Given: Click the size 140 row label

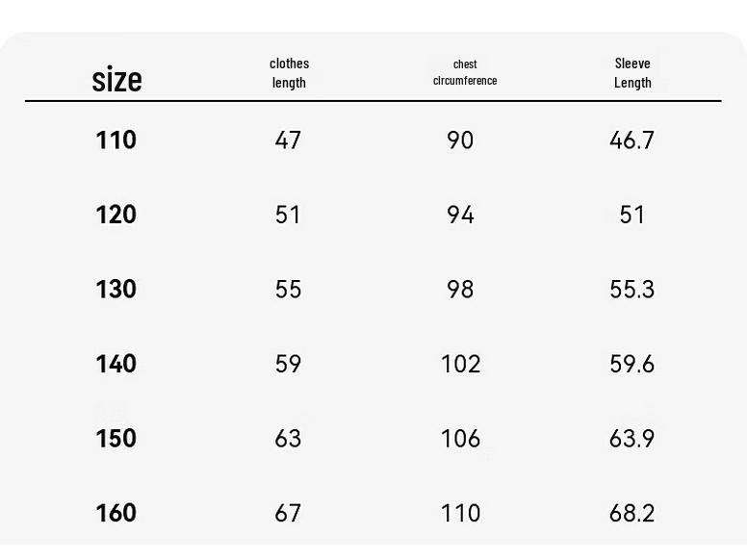Looking at the screenshot, I should 116,364.
